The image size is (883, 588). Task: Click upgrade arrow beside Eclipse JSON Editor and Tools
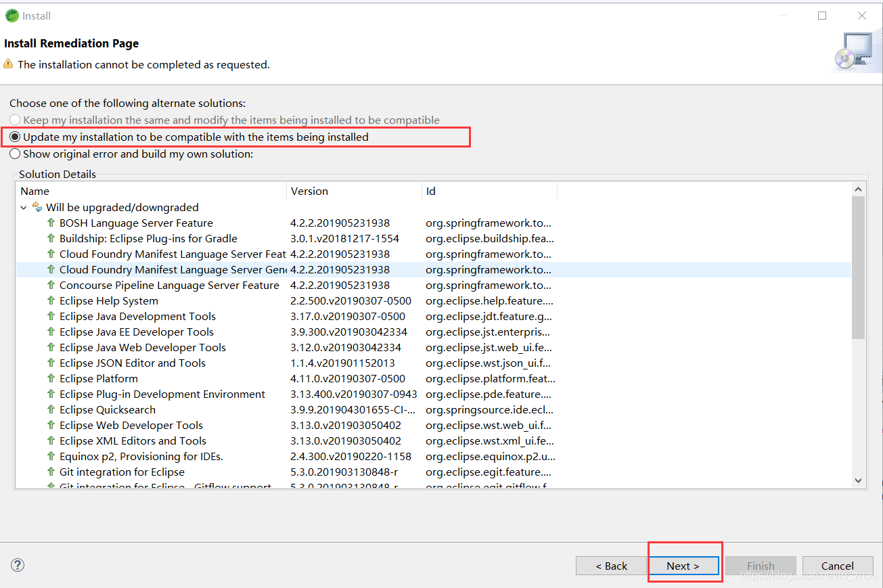tap(51, 363)
